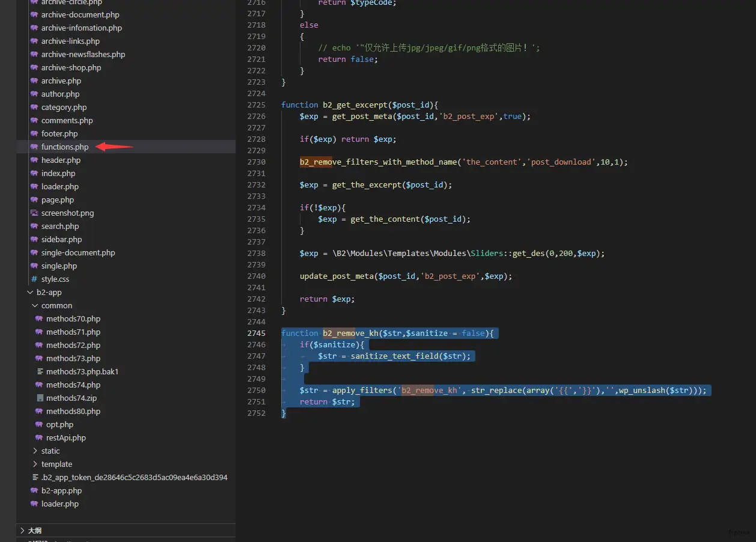Open comments.php file
Viewport: 756px width, 542px height.
click(x=67, y=120)
